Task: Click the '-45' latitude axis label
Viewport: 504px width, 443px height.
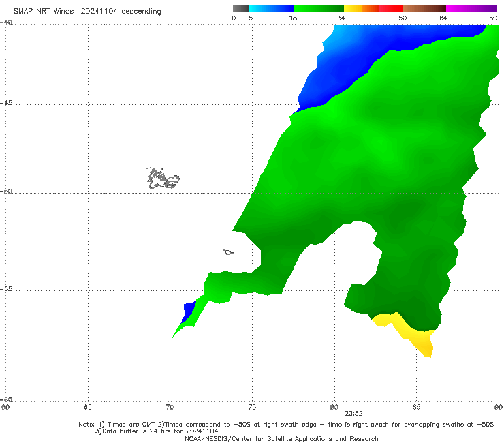Action: click(x=6, y=103)
